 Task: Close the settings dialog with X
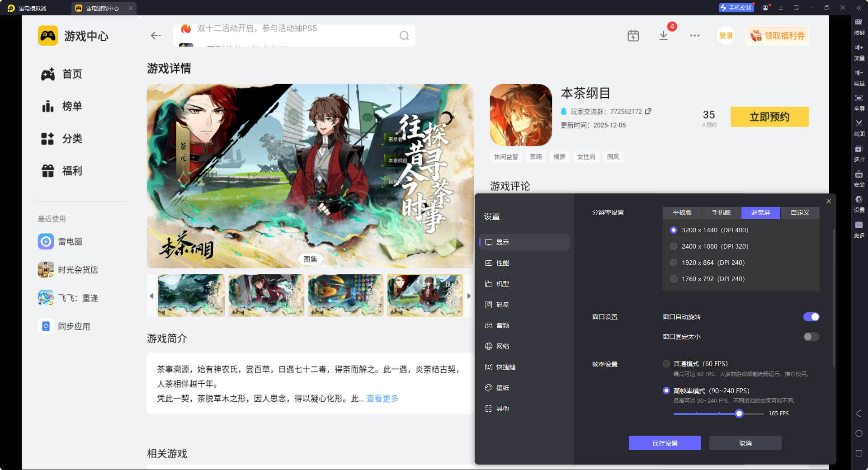click(x=829, y=201)
